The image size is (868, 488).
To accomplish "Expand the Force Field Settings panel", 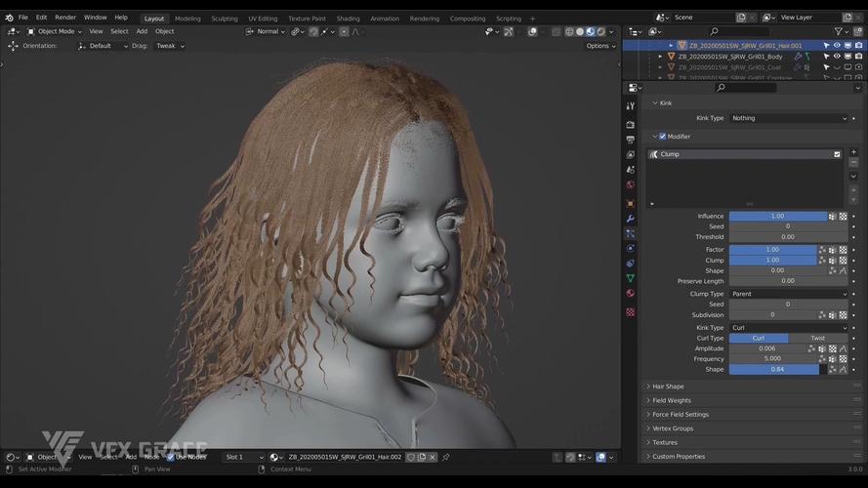I will tap(680, 414).
